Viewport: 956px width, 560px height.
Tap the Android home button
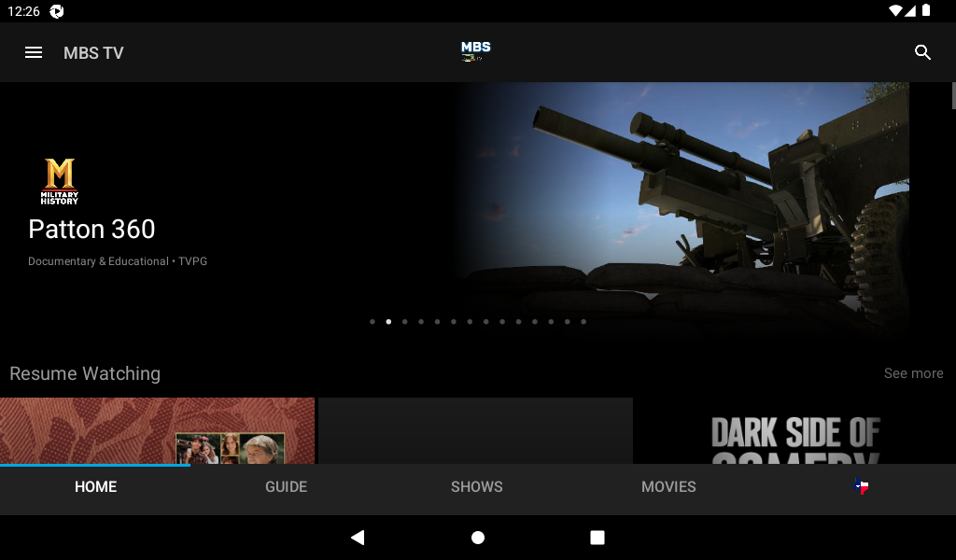click(478, 538)
